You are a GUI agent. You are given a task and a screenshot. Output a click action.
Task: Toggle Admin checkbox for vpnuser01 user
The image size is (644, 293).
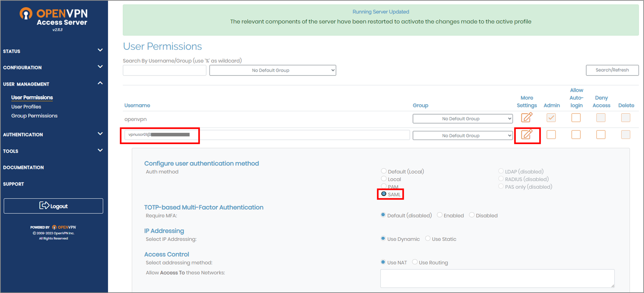(551, 134)
